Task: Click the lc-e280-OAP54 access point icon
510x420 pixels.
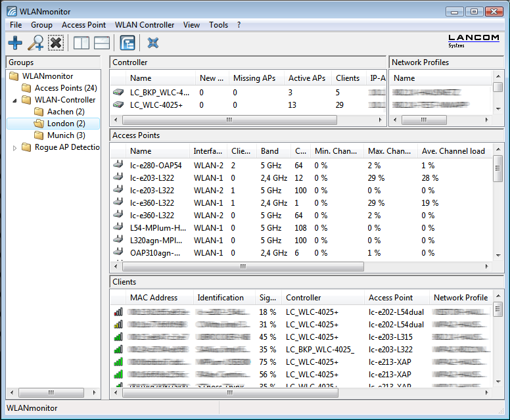Action: coord(118,165)
